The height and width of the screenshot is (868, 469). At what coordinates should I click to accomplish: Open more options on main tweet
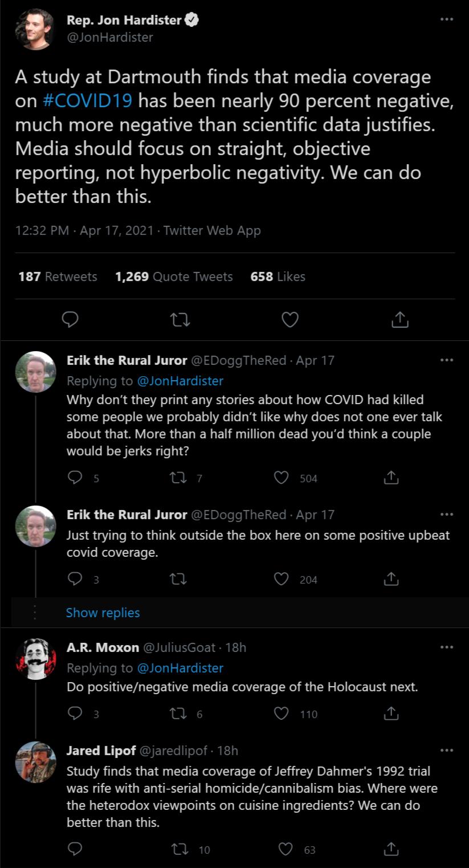447,20
